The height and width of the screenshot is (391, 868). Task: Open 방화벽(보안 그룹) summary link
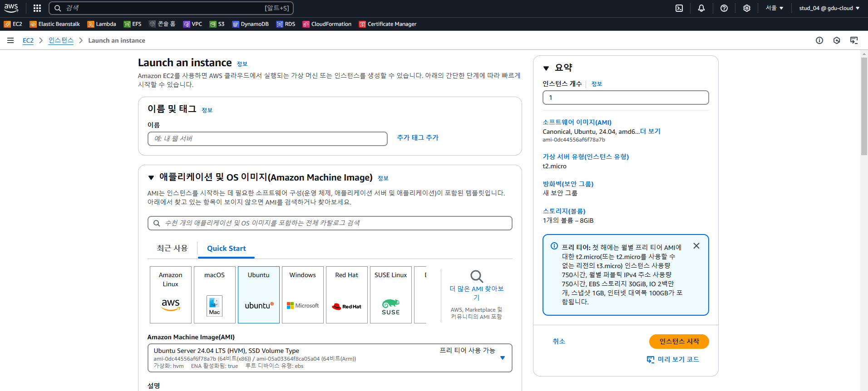[568, 184]
